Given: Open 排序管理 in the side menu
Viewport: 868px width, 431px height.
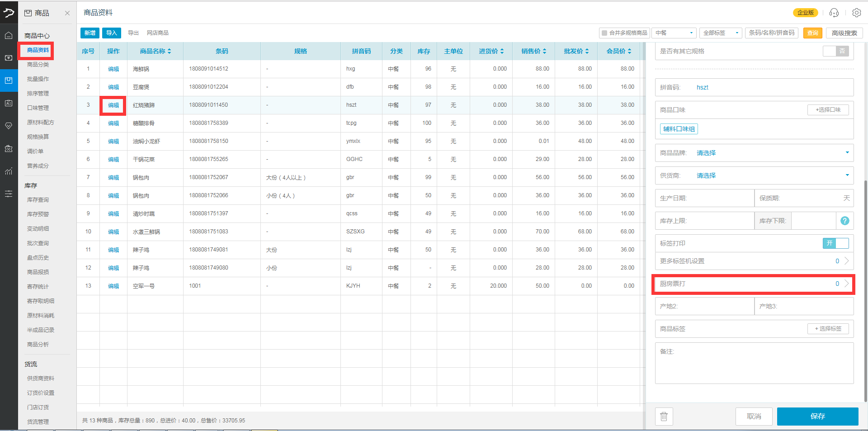Looking at the screenshot, I should (x=38, y=94).
